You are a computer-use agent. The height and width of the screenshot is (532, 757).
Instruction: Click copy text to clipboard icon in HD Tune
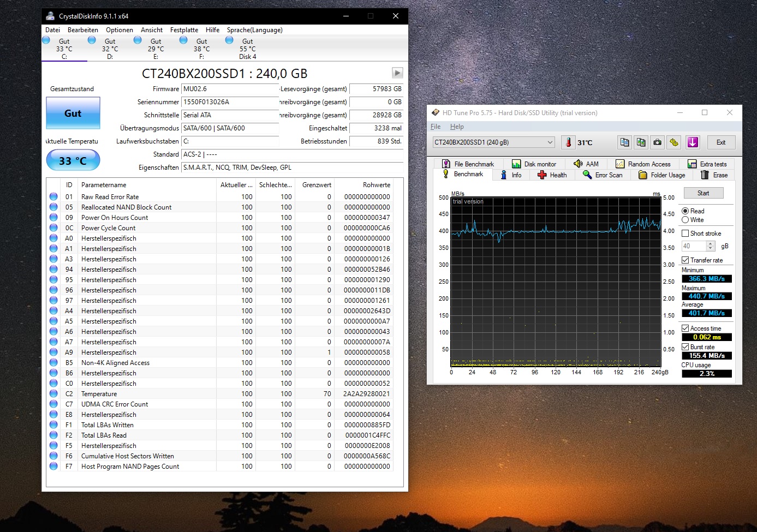(625, 142)
